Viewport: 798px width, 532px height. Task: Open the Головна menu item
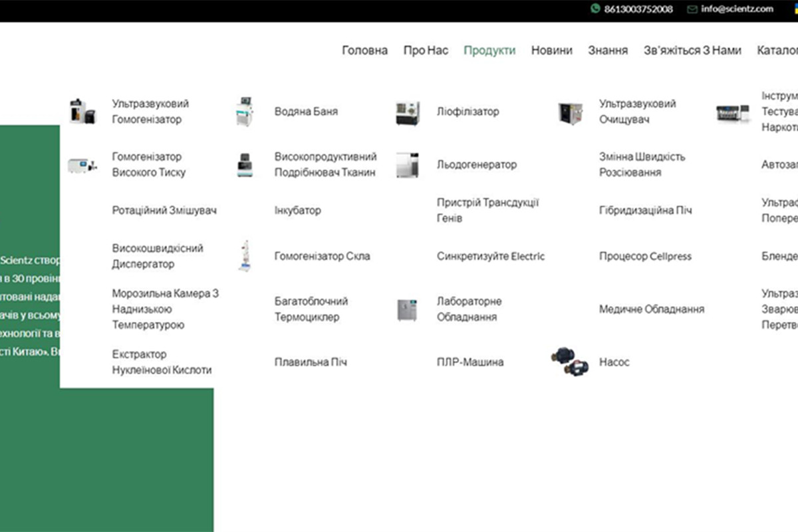click(x=365, y=51)
